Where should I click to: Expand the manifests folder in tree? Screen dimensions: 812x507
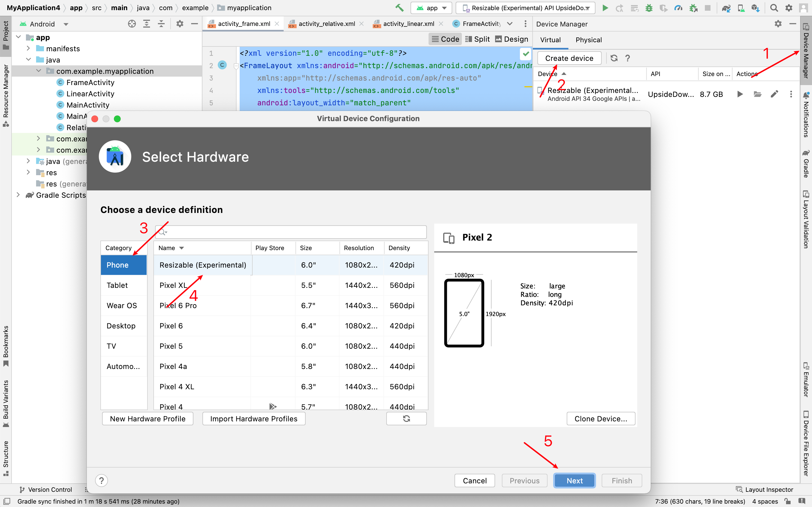tap(28, 49)
